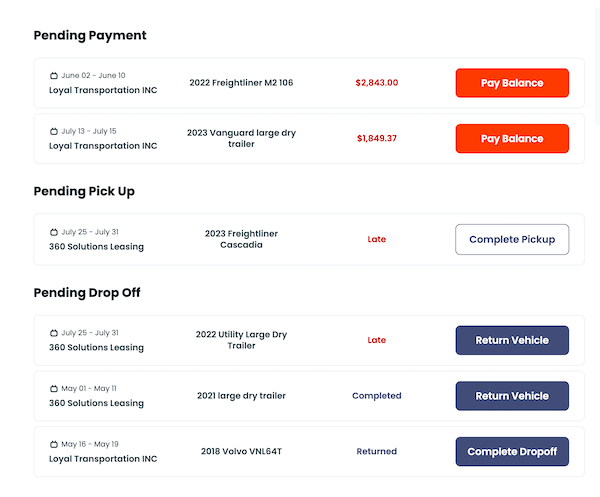Click calendar icon beside 2022 Utility trailer dates
The width and height of the screenshot is (600, 497).
(54, 333)
